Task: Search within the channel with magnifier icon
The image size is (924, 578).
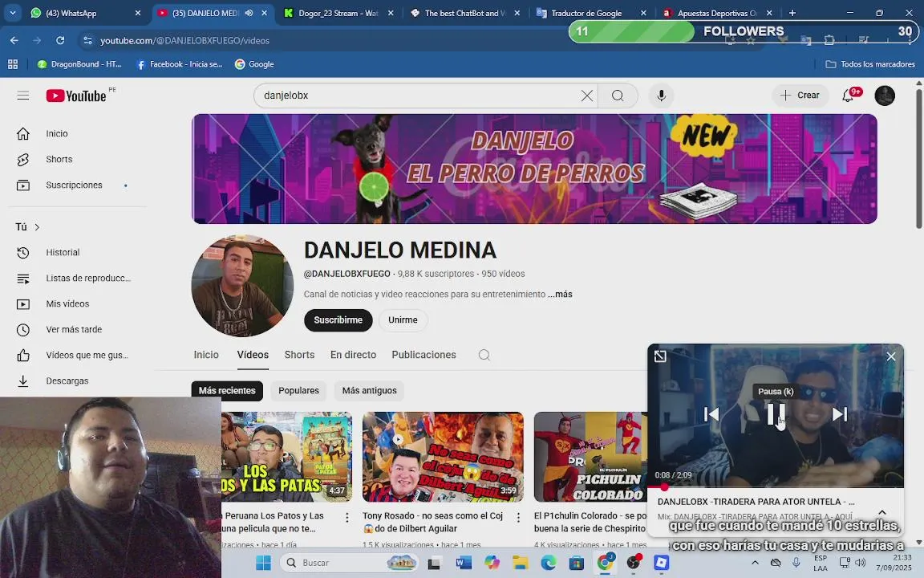Action: [484, 355]
